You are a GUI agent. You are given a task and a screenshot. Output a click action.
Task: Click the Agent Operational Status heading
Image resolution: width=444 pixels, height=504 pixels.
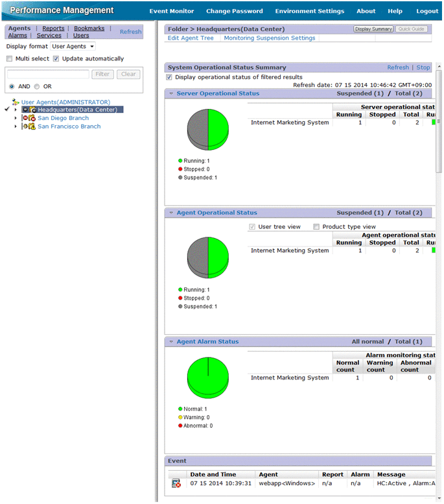click(x=217, y=213)
